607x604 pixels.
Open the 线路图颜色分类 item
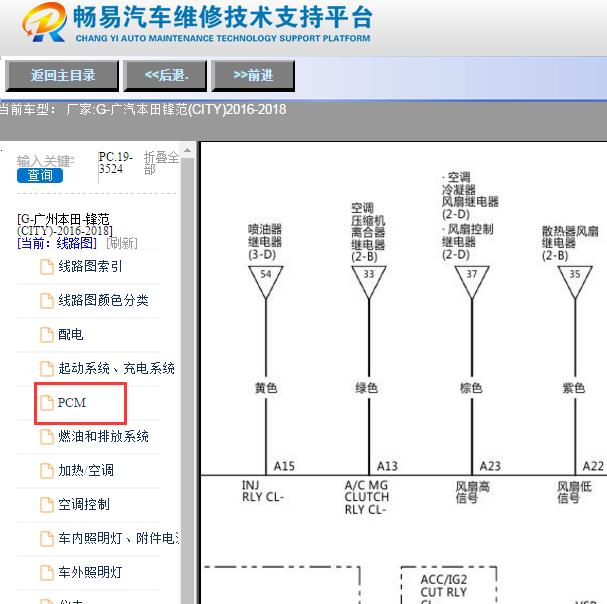(x=103, y=300)
